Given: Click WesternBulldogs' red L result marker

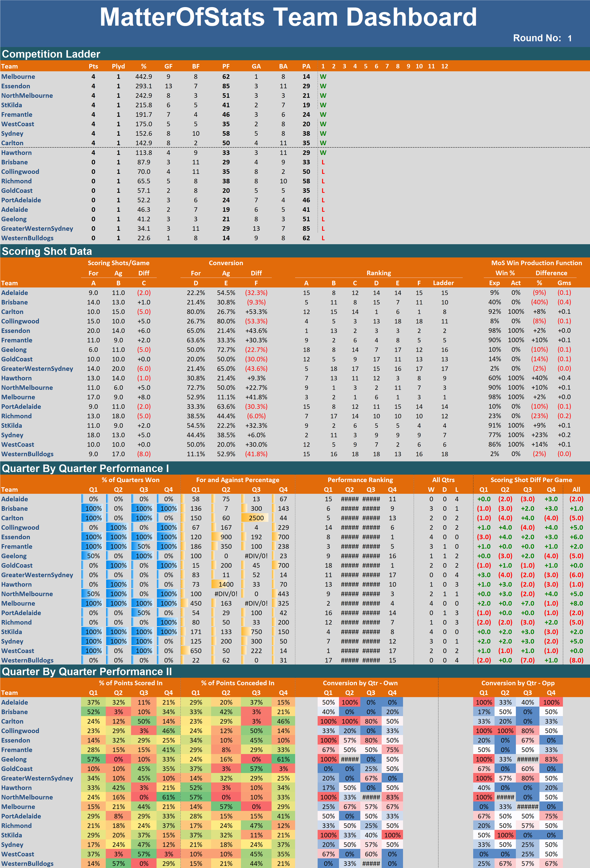Looking at the screenshot, I should [323, 238].
